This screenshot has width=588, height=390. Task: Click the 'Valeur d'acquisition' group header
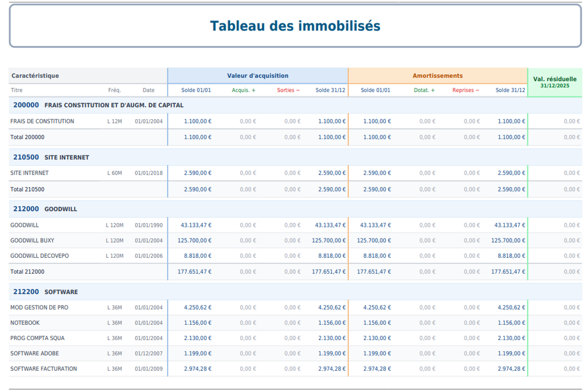[x=258, y=76]
